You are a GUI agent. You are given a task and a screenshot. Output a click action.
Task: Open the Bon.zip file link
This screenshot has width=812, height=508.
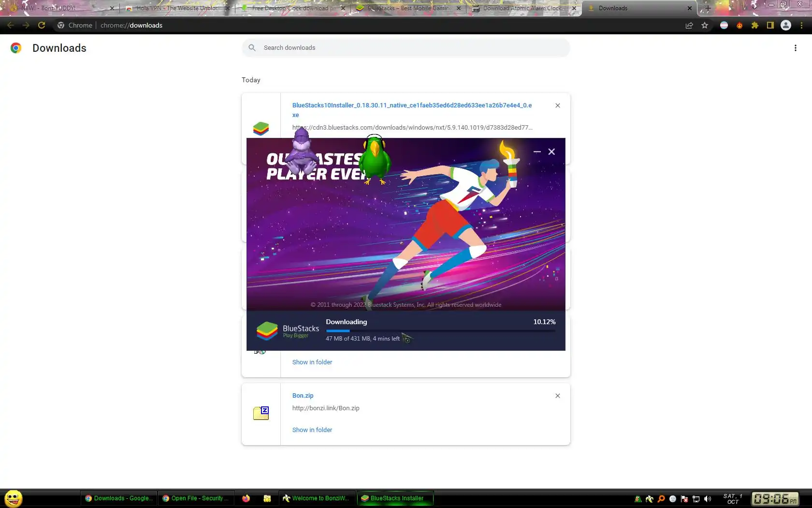(303, 396)
